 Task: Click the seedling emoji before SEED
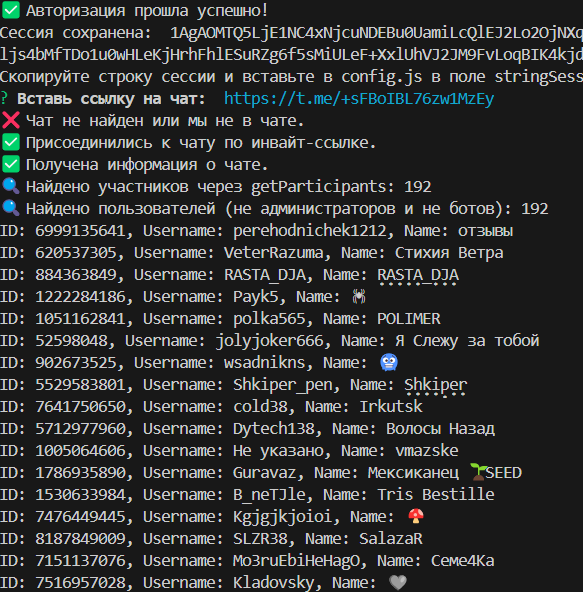(478, 472)
